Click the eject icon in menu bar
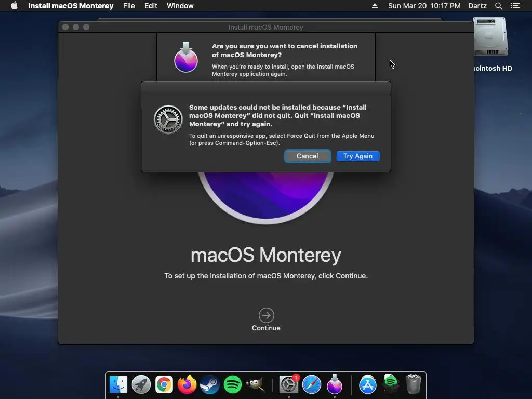The height and width of the screenshot is (399, 532). [x=375, y=6]
